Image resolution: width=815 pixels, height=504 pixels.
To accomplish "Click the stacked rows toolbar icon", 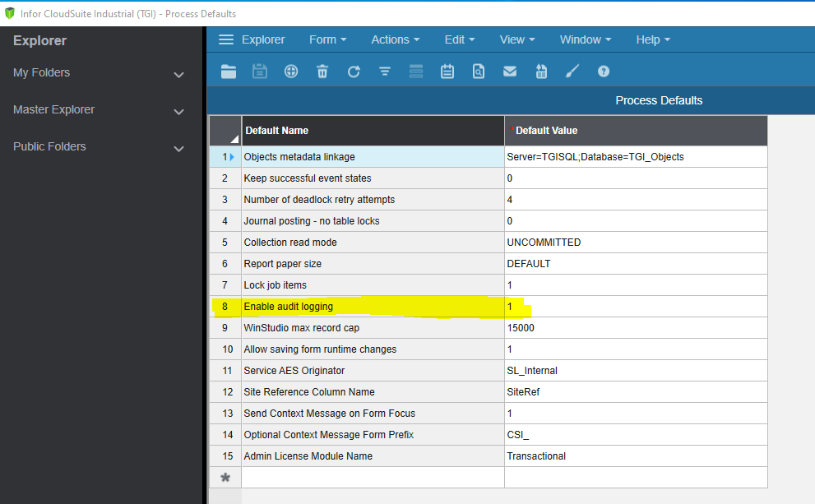I will pyautogui.click(x=416, y=72).
